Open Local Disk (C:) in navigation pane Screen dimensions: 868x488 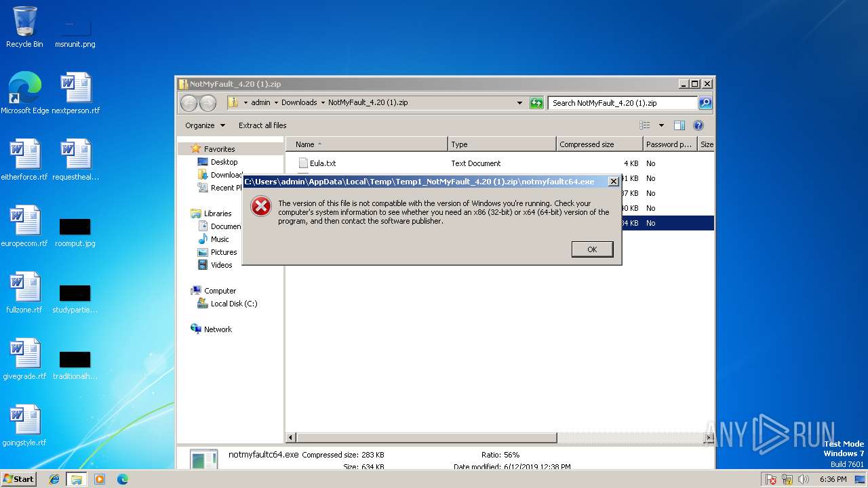(227, 304)
